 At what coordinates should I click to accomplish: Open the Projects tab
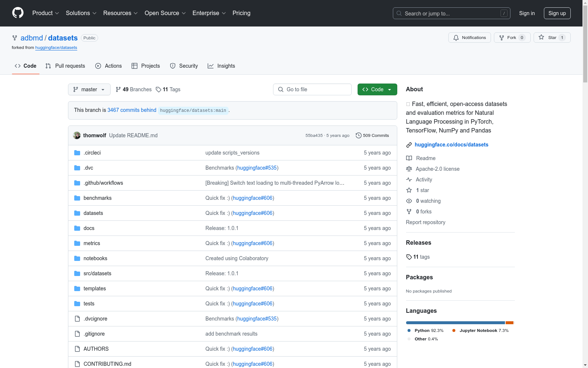tap(146, 66)
